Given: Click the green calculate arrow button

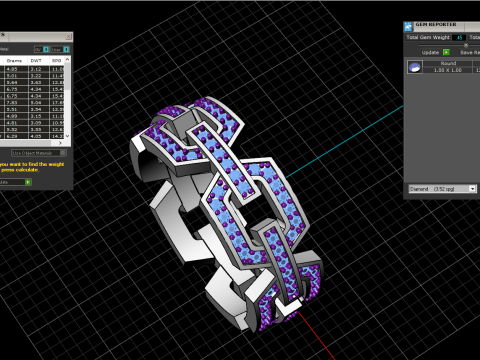Looking at the screenshot, I should point(28,182).
